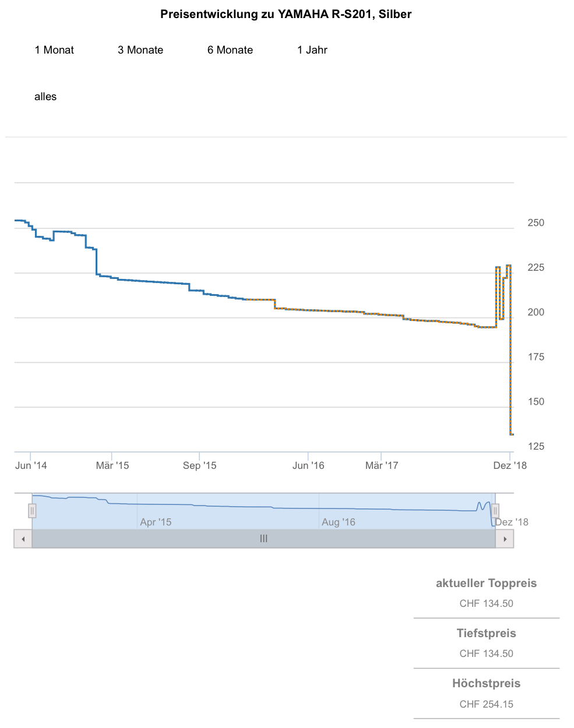Viewport: 574px width, 728px height.
Task: Click the "Aug '16" label in the navigator
Action: 338,522
